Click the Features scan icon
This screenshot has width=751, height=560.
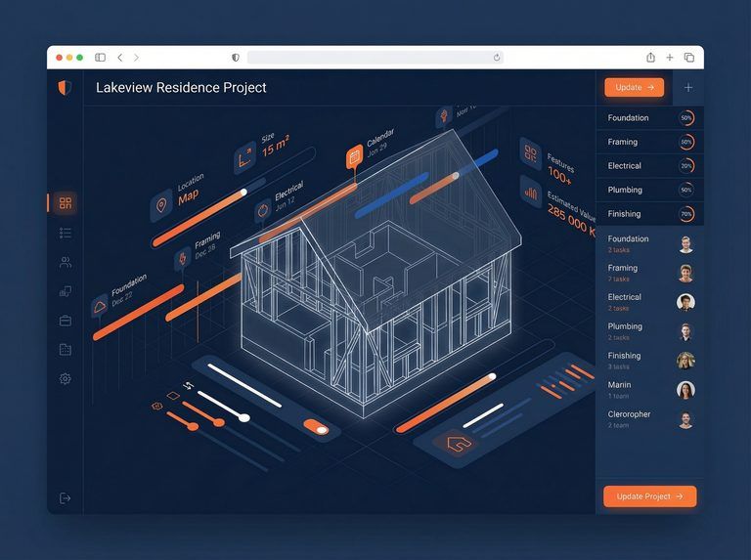[531, 152]
